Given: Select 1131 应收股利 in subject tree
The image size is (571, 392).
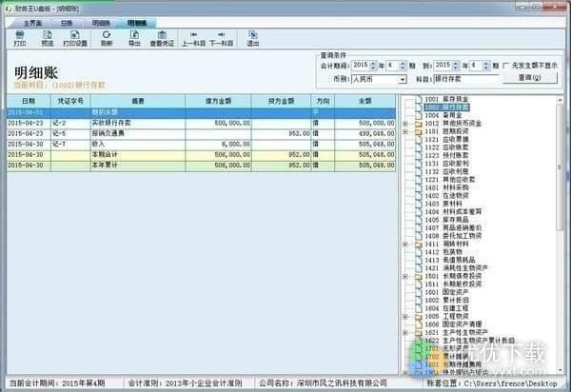Looking at the screenshot, I should click(x=447, y=164).
